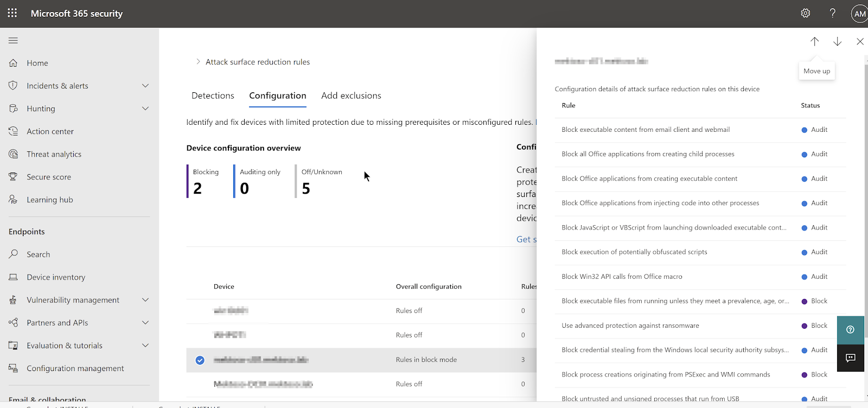Click the Vulnerability management icon
The width and height of the screenshot is (868, 408).
tap(14, 300)
